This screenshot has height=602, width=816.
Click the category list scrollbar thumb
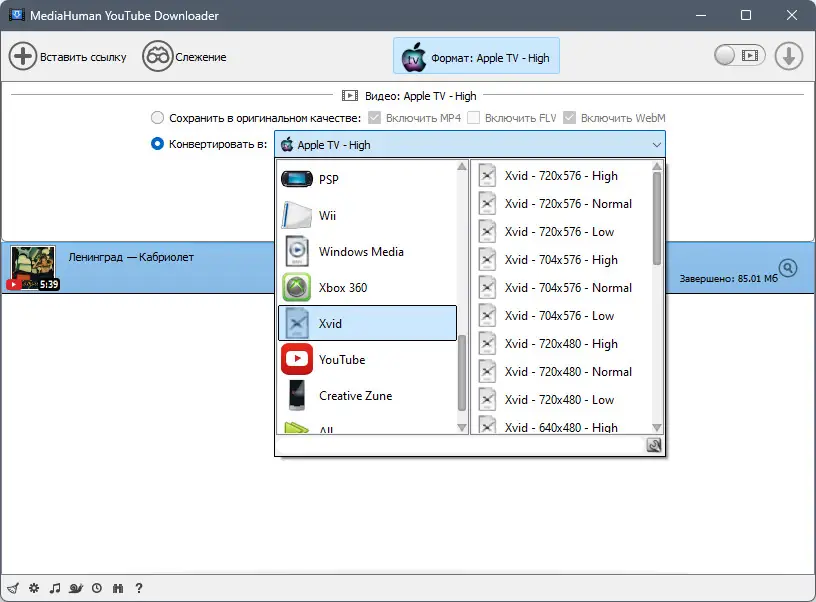click(462, 373)
